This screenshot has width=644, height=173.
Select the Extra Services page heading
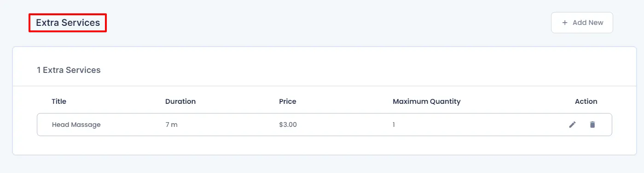pyautogui.click(x=68, y=23)
